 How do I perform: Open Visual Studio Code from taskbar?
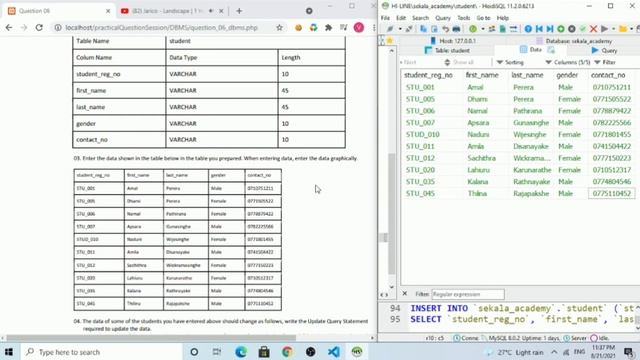coord(334,352)
